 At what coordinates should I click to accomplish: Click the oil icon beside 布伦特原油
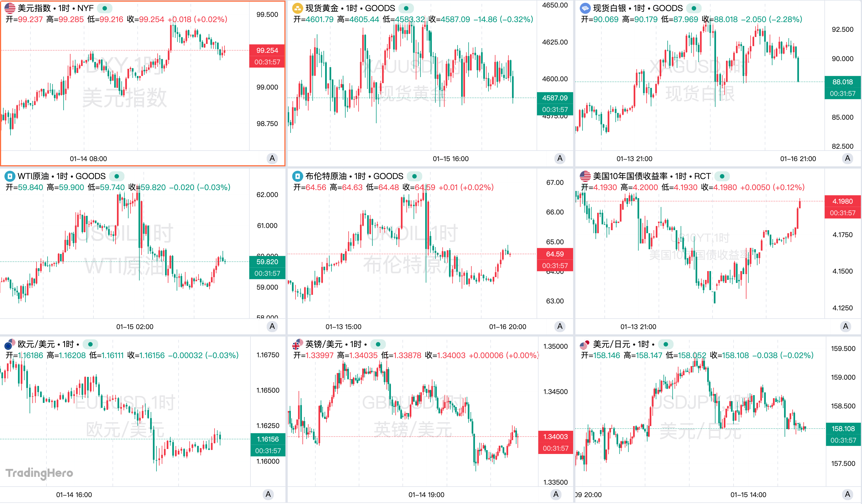pos(297,176)
